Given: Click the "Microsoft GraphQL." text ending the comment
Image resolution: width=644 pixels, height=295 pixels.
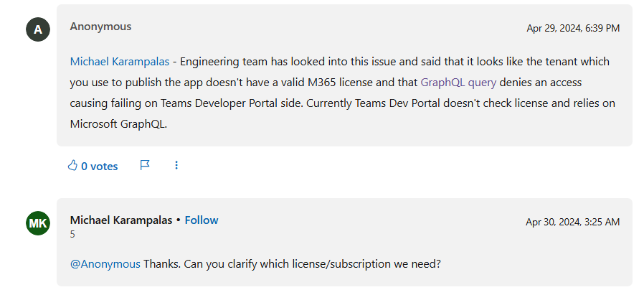Looking at the screenshot, I should [118, 123].
